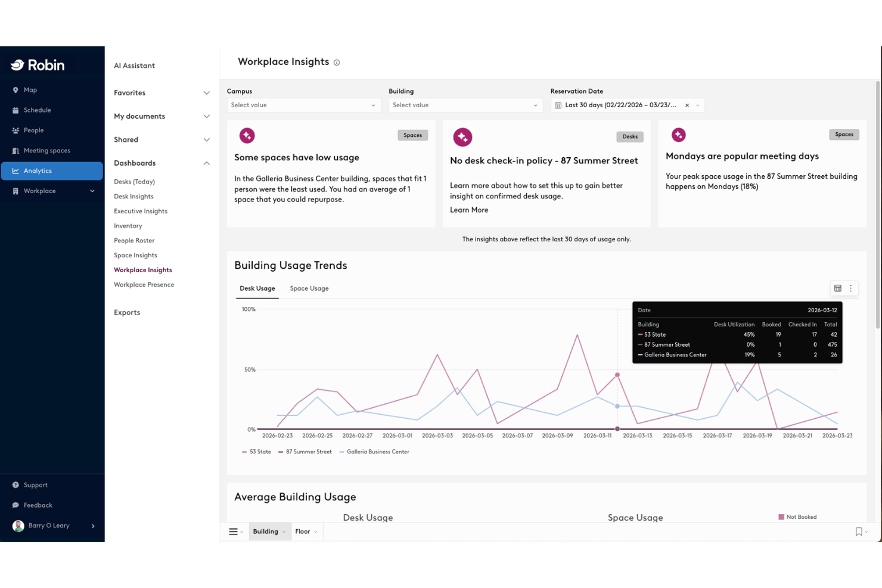Viewport: 882px width, 588px height.
Task: Open Workplace via its building icon
Action: [x=15, y=191]
